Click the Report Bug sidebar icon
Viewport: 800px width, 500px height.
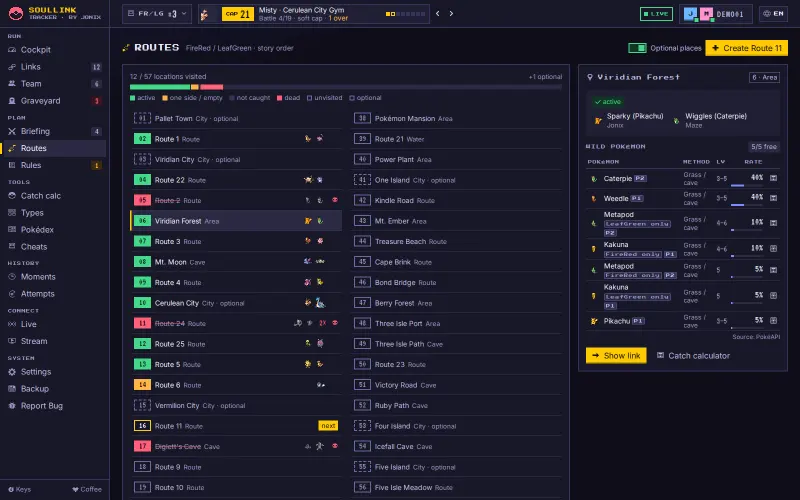coord(12,406)
